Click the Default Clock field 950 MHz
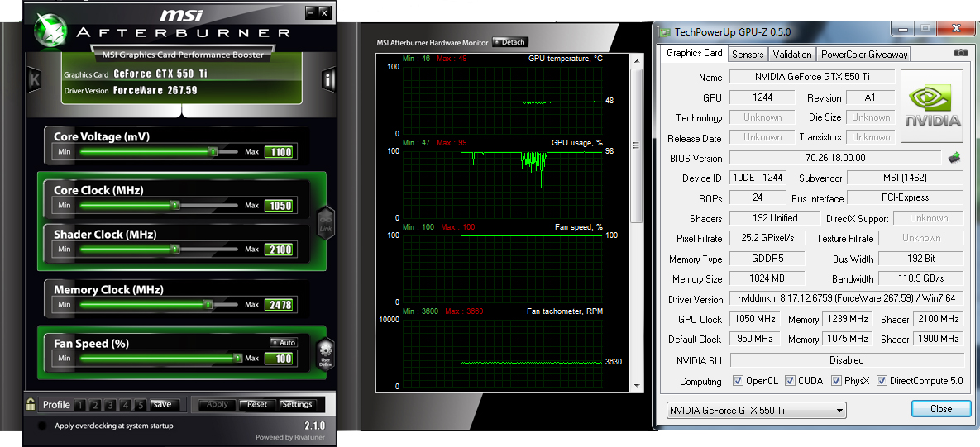The image size is (980, 447). coord(754,339)
